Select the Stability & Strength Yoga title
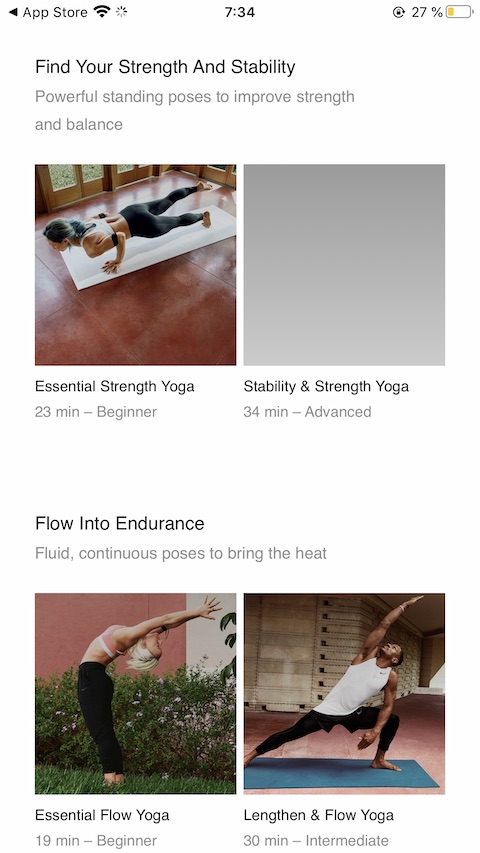Viewport: 480px width, 853px height. (326, 387)
